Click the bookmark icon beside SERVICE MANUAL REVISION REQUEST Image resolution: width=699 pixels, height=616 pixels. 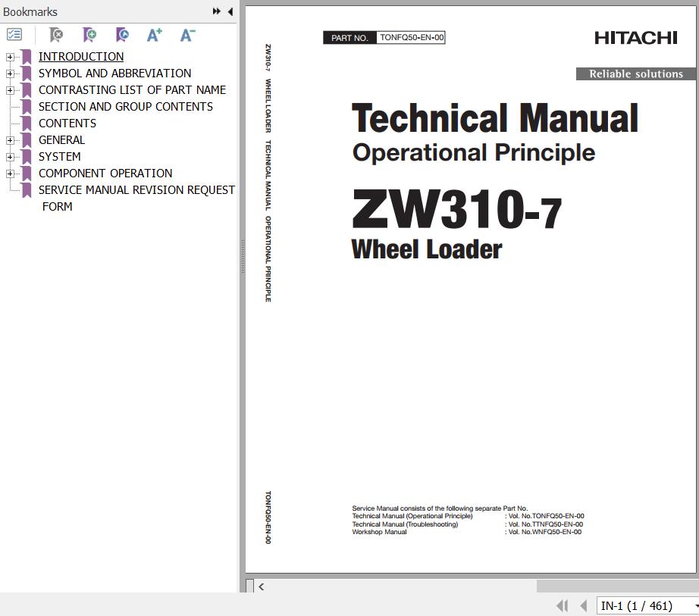coord(27,190)
